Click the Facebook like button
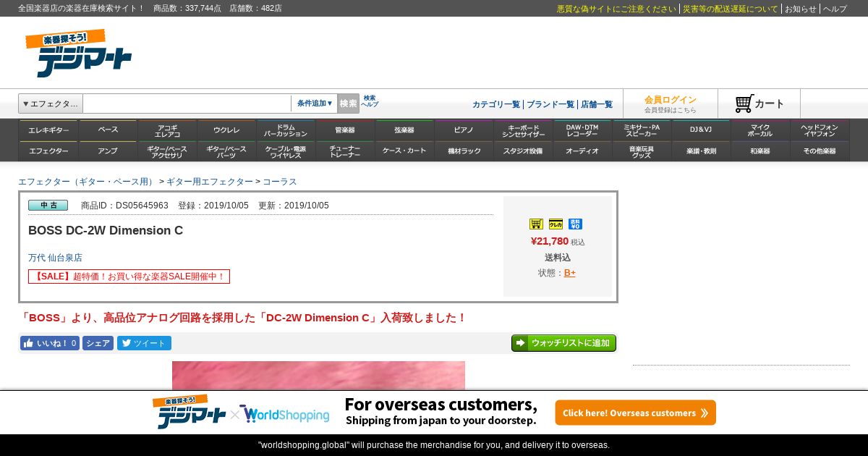 (x=50, y=343)
